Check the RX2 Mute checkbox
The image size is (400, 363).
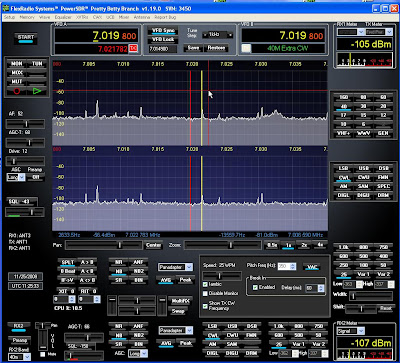pos(42,354)
